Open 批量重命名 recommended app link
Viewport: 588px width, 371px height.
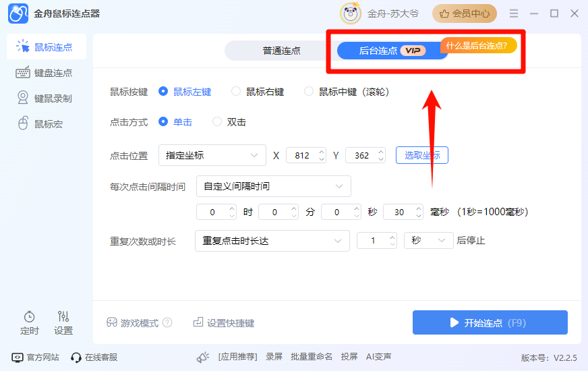coord(312,357)
